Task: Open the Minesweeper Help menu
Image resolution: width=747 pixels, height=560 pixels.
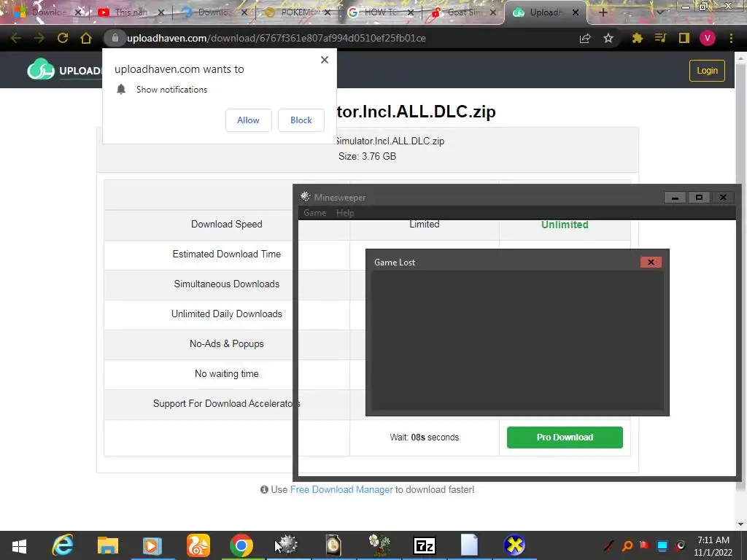Action: (345, 213)
